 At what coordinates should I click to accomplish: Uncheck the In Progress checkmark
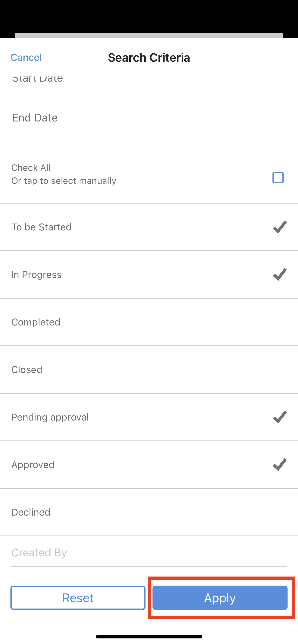click(279, 274)
